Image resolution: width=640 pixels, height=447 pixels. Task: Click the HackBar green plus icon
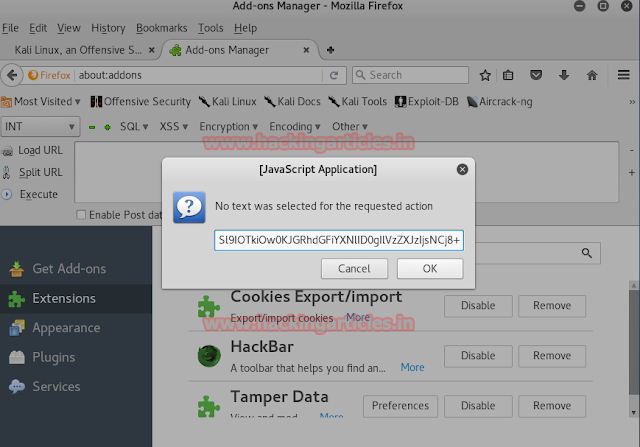click(x=107, y=127)
